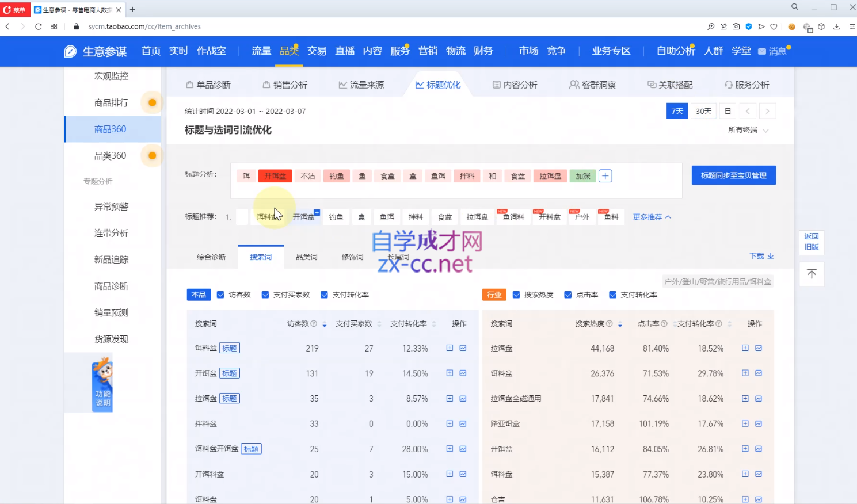Click 返回旧版 button
Image resolution: width=857 pixels, height=504 pixels.
coord(812,242)
